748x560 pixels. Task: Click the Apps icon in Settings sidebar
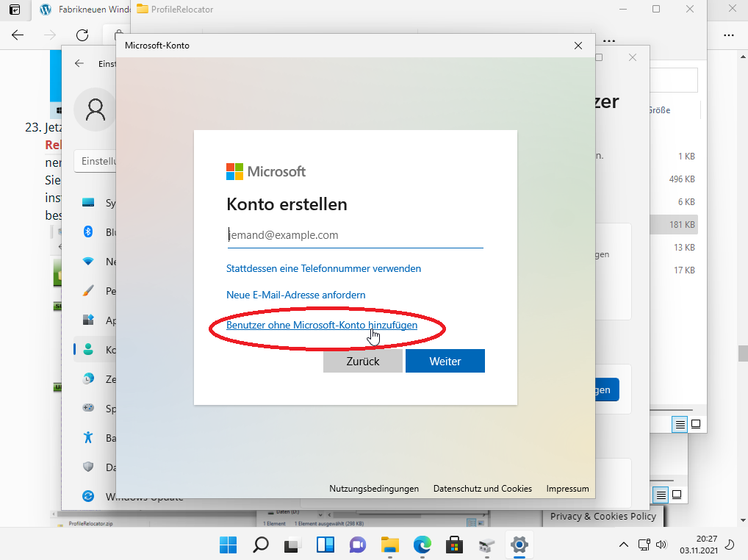(x=88, y=320)
